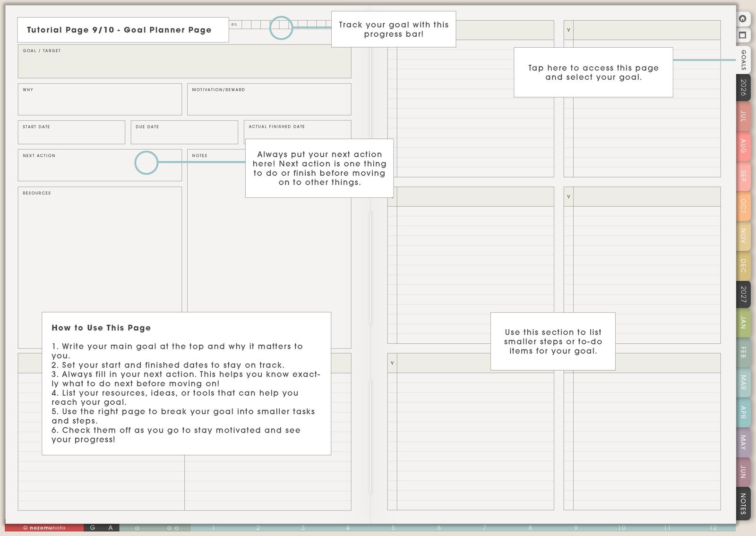Jump to the 2027 year tab
This screenshot has height=536, width=756.
click(743, 294)
